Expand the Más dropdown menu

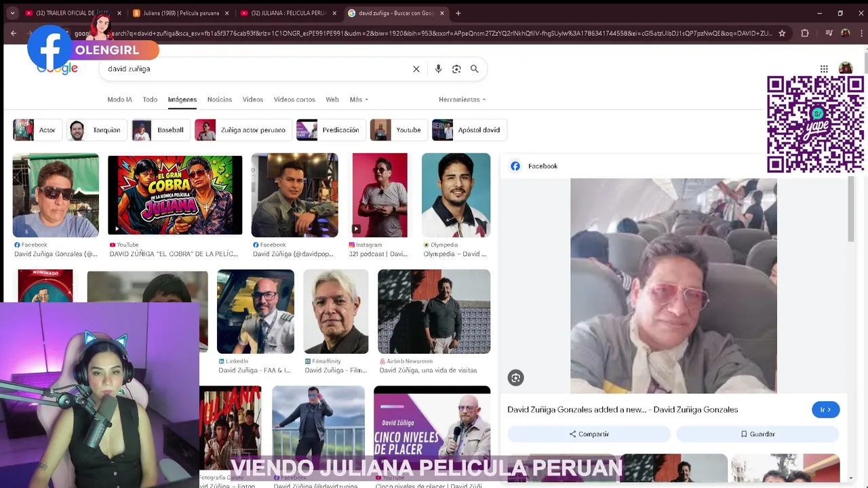[359, 100]
